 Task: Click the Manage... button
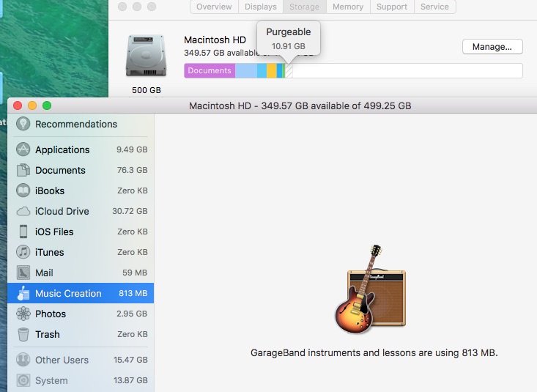point(492,47)
